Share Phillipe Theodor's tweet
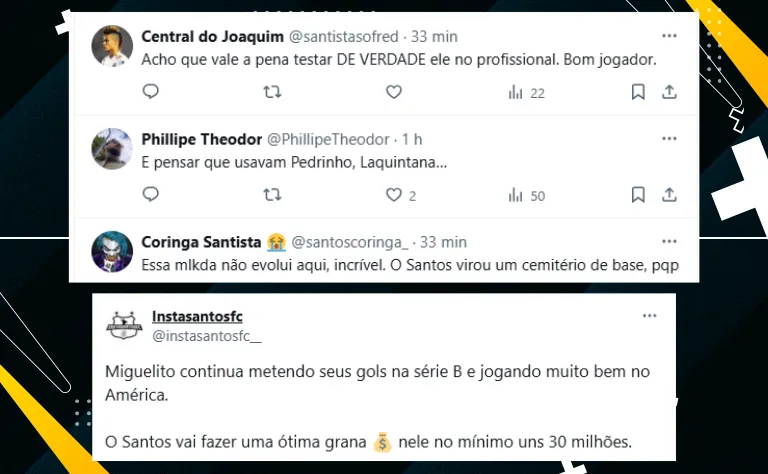768x474 pixels. pos(669,195)
